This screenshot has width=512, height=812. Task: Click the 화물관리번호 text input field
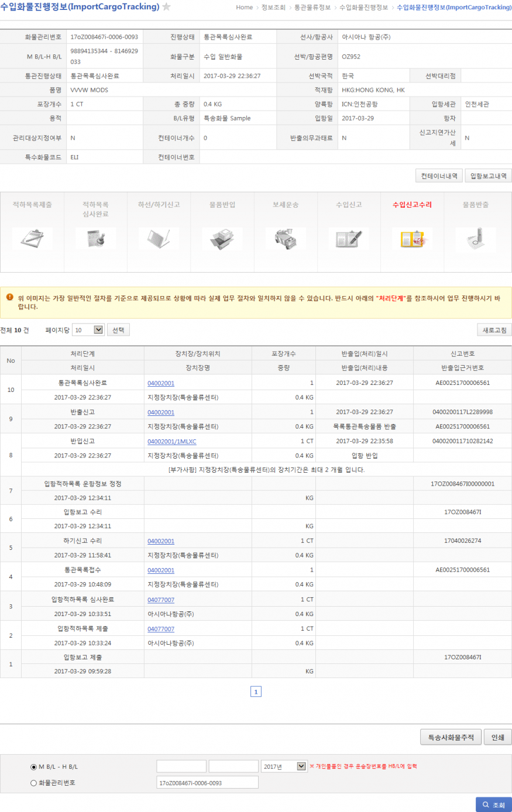click(x=207, y=783)
